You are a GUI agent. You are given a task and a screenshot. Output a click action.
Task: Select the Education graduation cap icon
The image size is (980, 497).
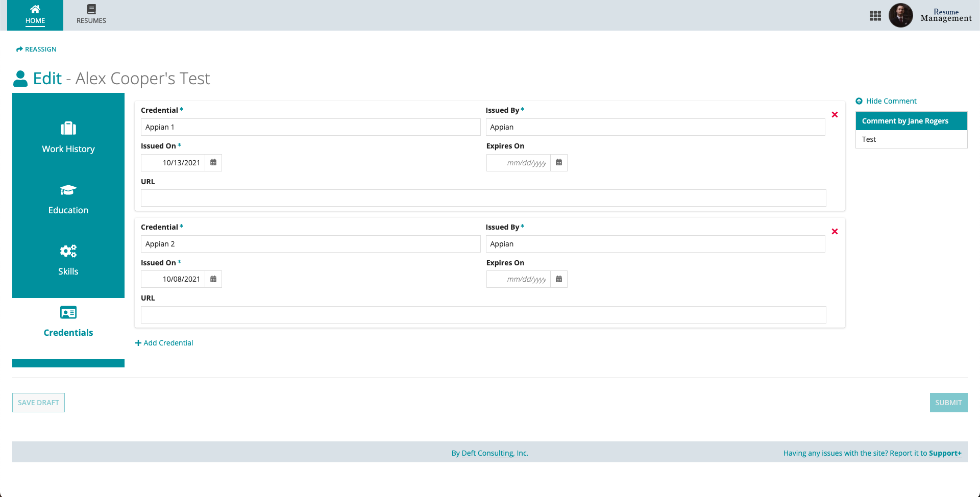(x=68, y=190)
